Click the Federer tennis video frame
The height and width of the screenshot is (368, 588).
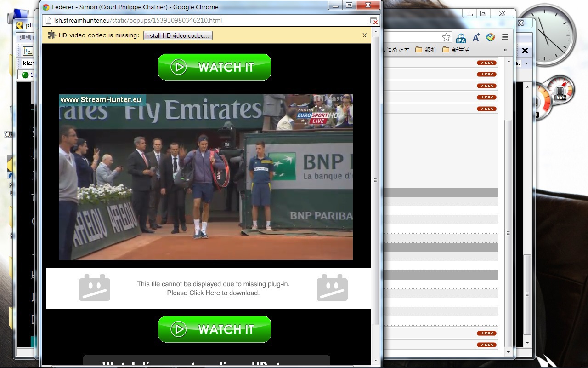pyautogui.click(x=206, y=177)
